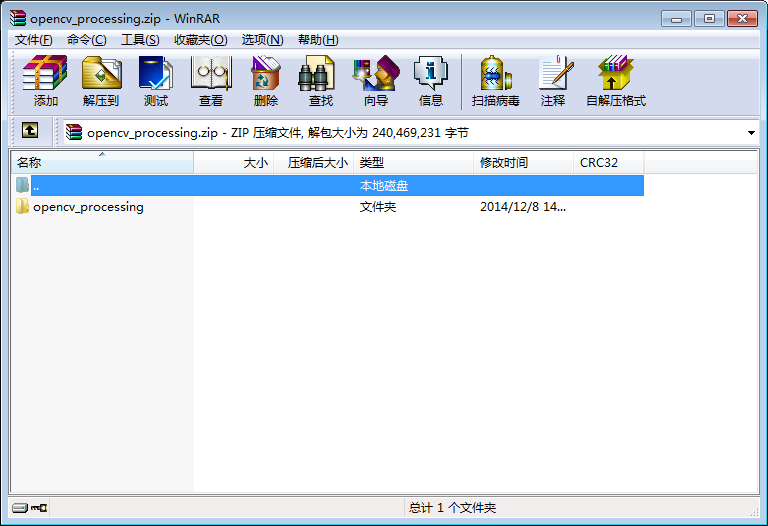Sort by Name (名称) column header
This screenshot has height=526, width=768.
[x=102, y=163]
